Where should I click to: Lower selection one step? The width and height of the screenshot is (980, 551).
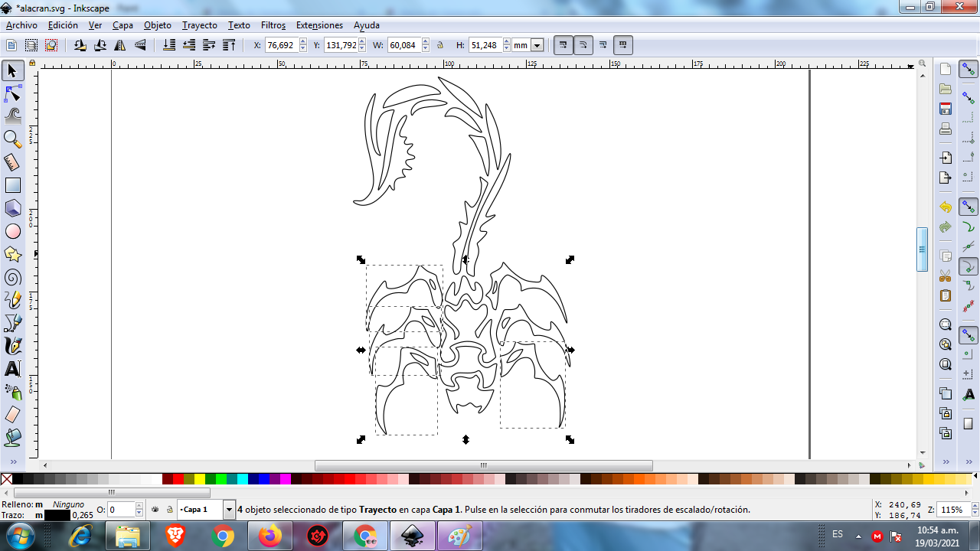tap(189, 45)
